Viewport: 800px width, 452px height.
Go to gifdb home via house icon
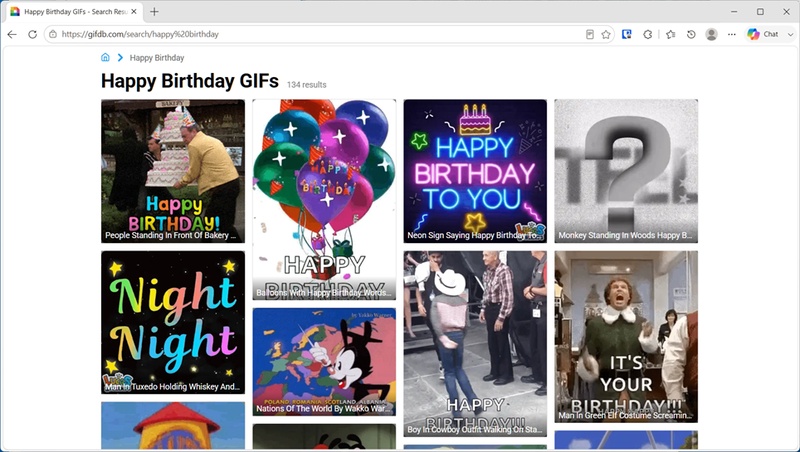tap(105, 57)
